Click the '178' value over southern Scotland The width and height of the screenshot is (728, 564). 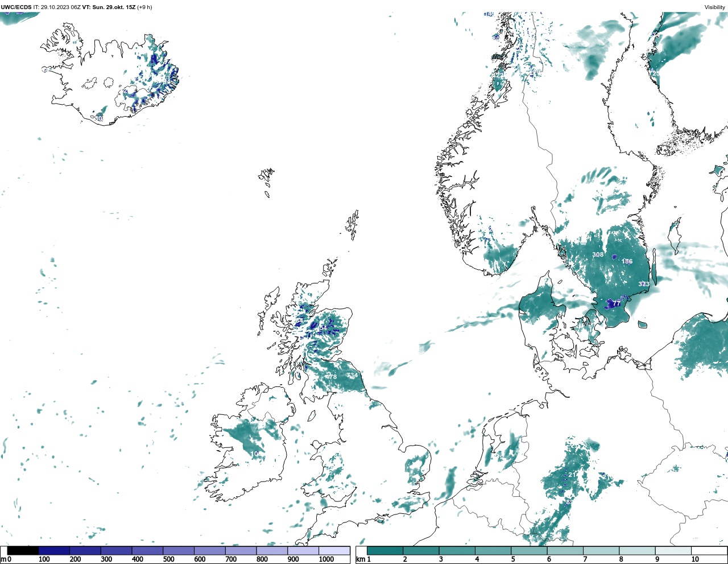pyautogui.click(x=331, y=377)
